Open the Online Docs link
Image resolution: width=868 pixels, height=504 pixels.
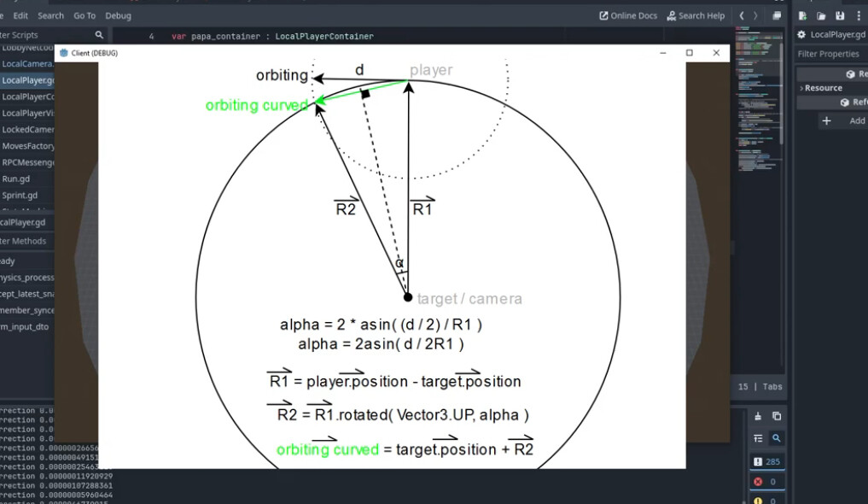point(628,15)
